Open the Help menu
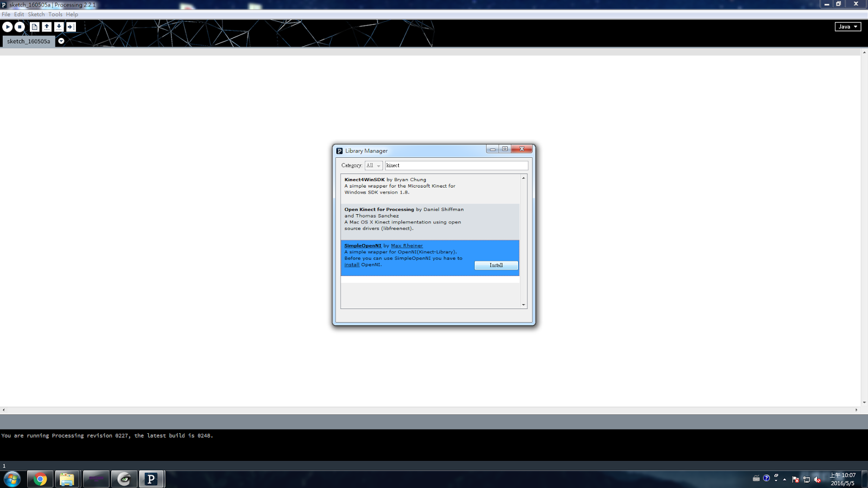This screenshot has height=488, width=868. [x=72, y=15]
